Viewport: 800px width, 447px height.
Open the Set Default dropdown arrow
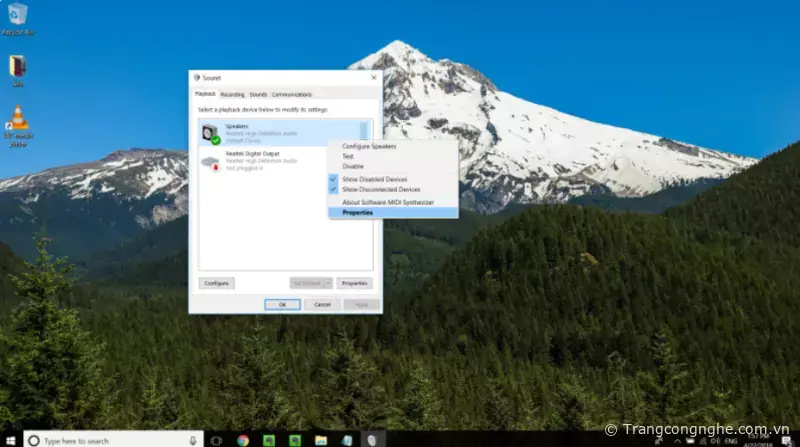(x=328, y=283)
